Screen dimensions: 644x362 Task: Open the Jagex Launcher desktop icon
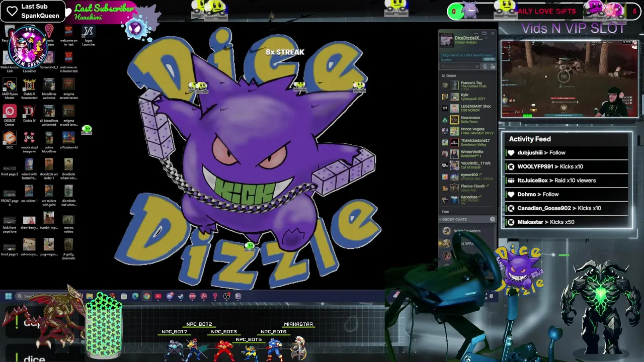point(89,35)
